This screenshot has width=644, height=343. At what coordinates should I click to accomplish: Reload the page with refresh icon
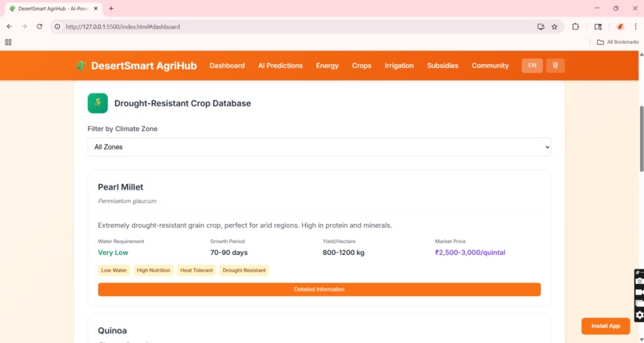click(x=39, y=26)
